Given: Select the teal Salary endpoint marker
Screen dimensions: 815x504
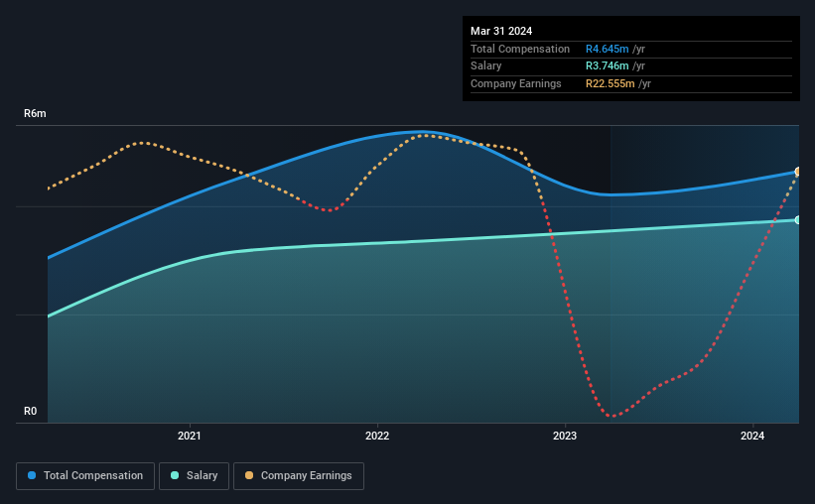Looking at the screenshot, I should (x=797, y=220).
